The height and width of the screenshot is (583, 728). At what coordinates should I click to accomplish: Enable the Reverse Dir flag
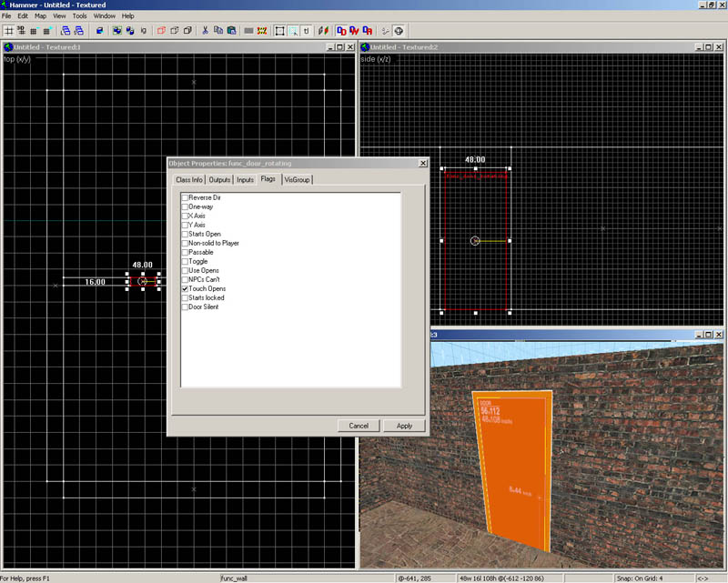tap(185, 197)
